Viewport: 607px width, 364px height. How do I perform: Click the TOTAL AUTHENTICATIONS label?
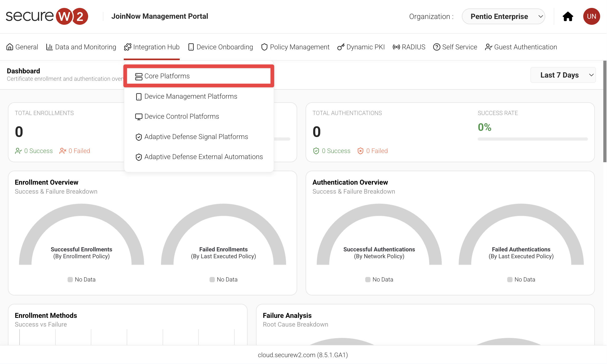(347, 113)
